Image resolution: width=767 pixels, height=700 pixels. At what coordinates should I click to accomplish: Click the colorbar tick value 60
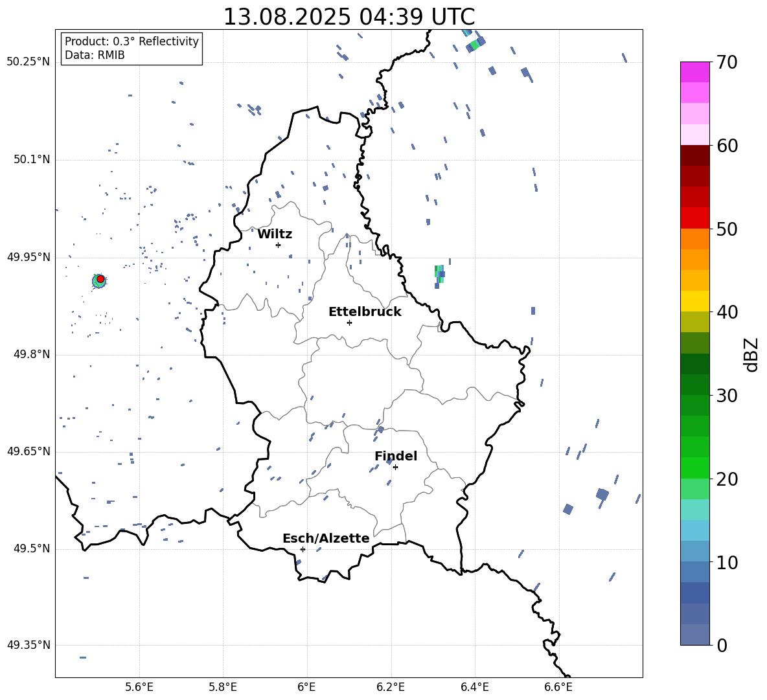click(x=727, y=146)
